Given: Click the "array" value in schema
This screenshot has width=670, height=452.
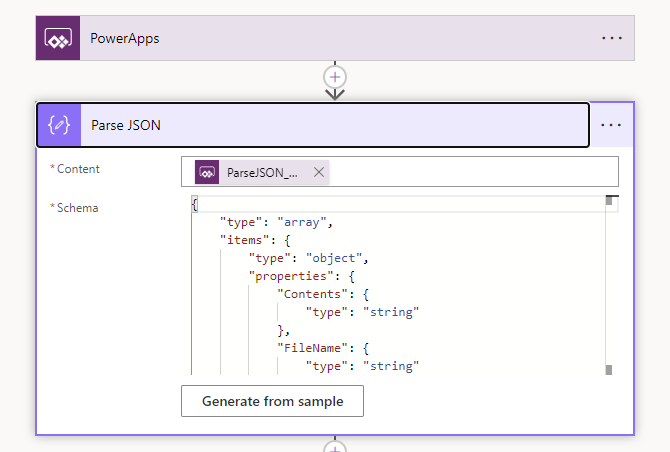Looking at the screenshot, I should (x=302, y=222).
